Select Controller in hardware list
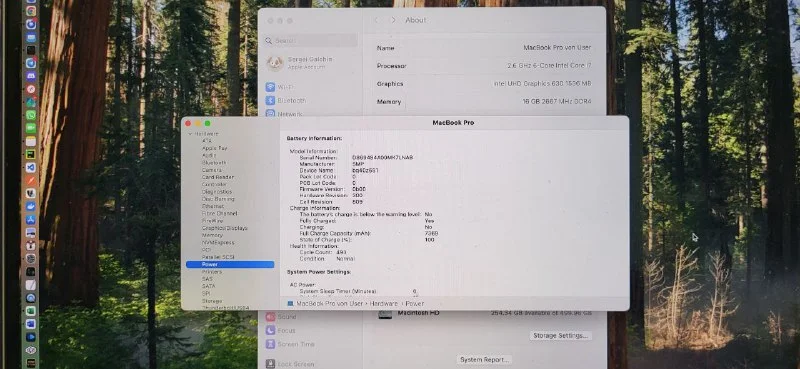This screenshot has width=800, height=369. point(214,184)
